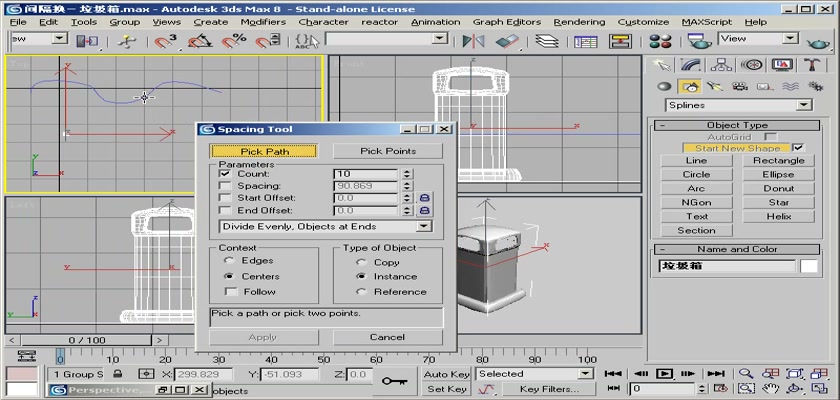Toggle the Spinner Snap icon

267,41
